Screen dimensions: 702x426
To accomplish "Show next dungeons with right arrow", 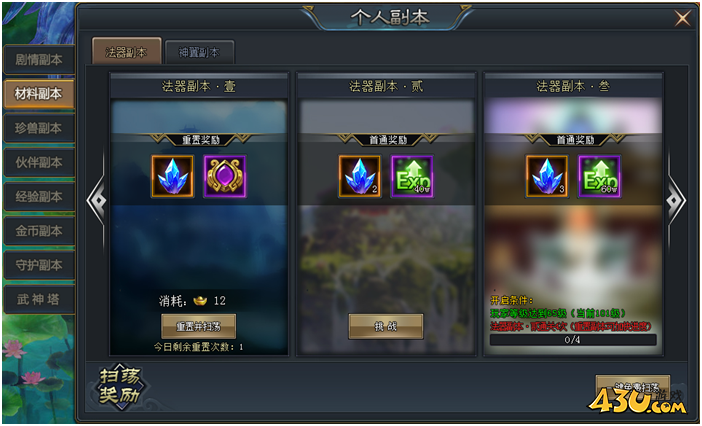I will point(676,200).
